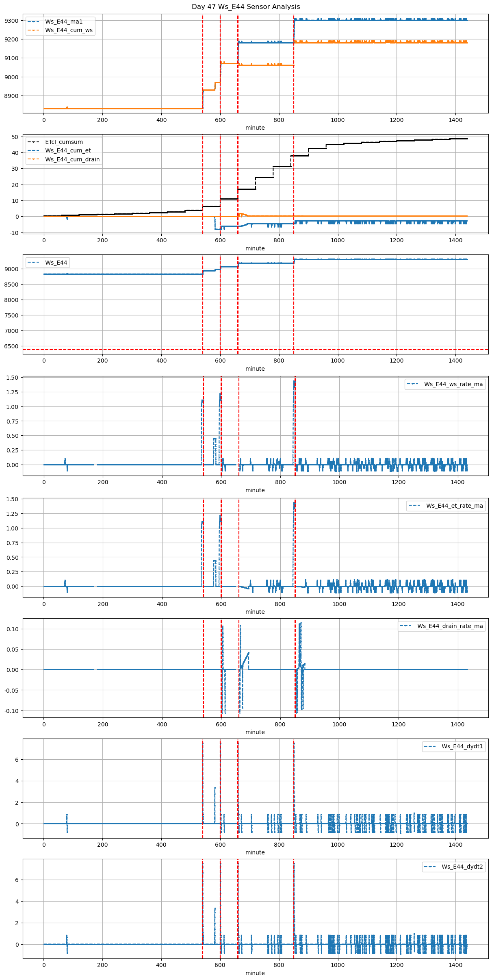Select the Ws_E44_ma1 legend entry
Image resolution: width=492 pixels, height=980 pixels.
click(x=63, y=22)
